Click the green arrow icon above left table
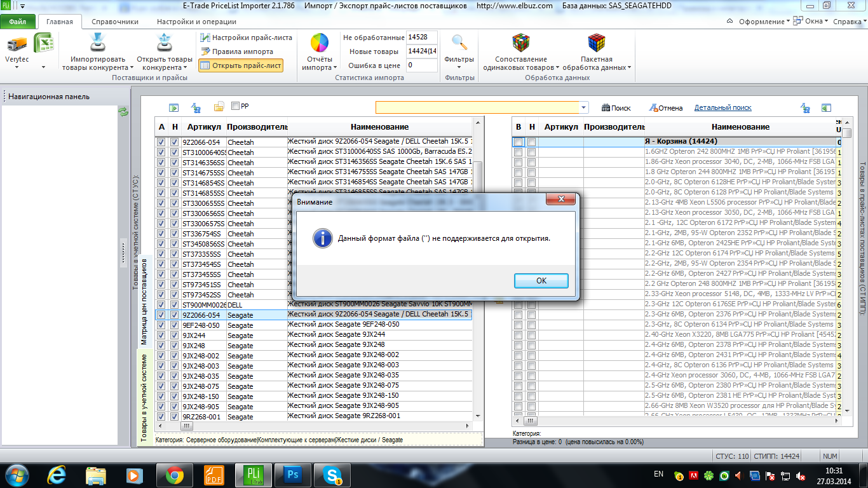This screenshot has height=488, width=868. click(x=173, y=108)
